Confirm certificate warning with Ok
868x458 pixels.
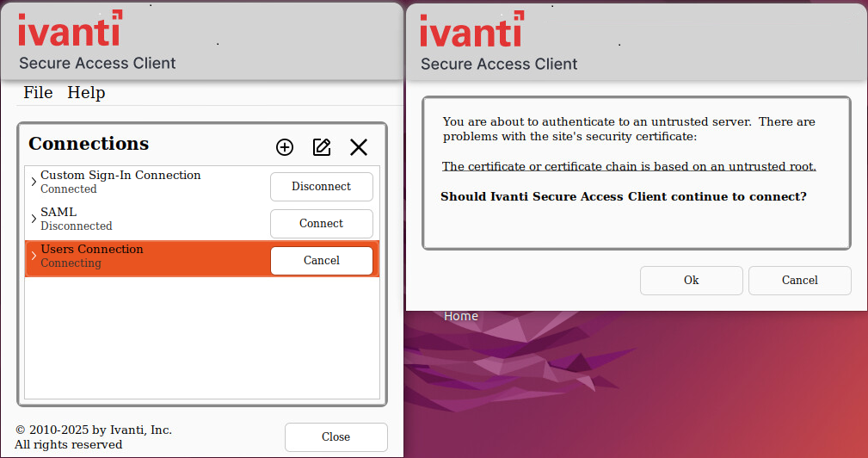pyautogui.click(x=692, y=281)
